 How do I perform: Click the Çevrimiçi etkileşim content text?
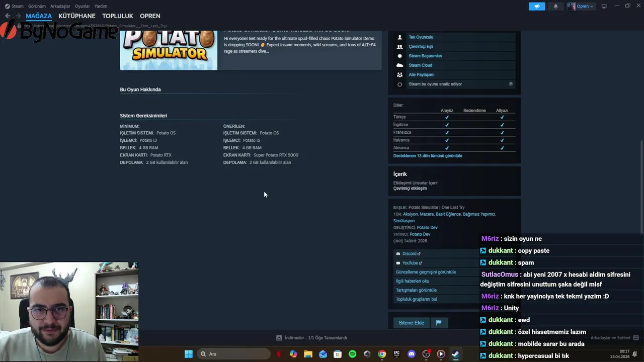click(x=410, y=189)
